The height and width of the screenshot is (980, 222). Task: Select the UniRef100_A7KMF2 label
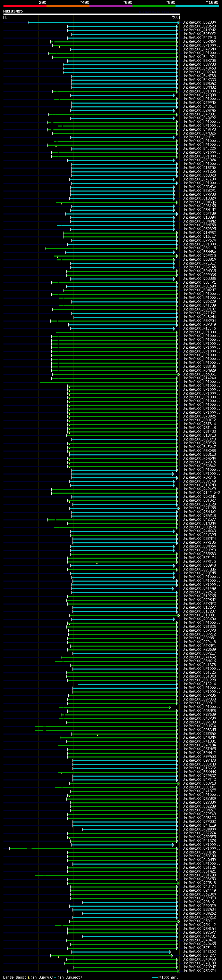[199, 604]
